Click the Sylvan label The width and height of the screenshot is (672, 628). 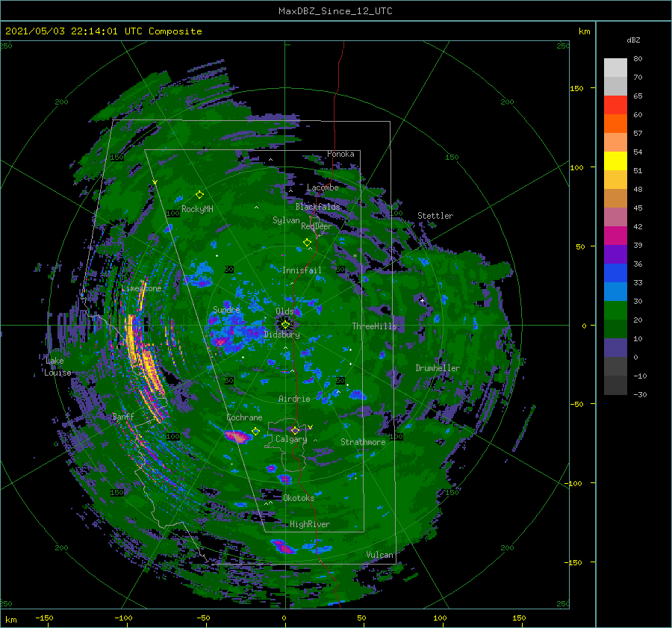pyautogui.click(x=286, y=220)
